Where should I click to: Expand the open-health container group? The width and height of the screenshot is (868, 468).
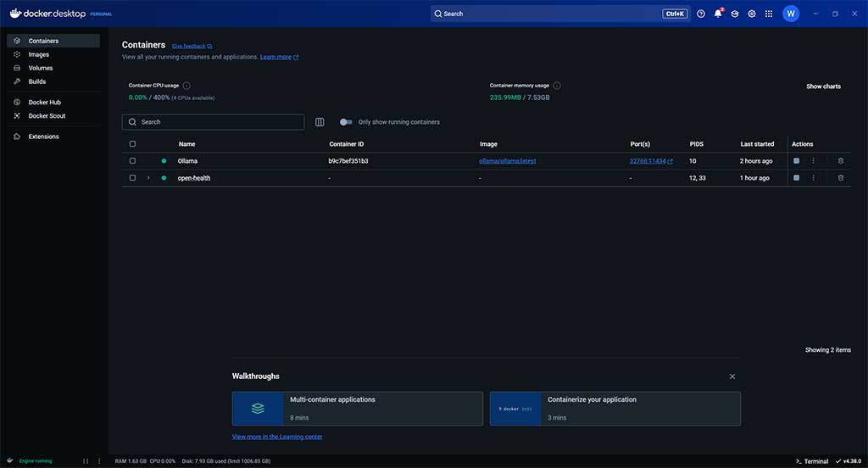148,178
